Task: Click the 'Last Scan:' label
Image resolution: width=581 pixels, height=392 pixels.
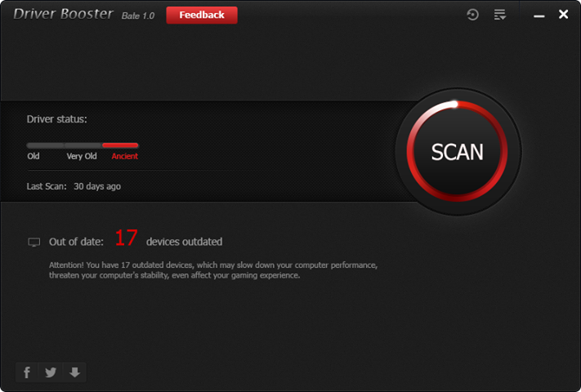Action: coord(47,186)
